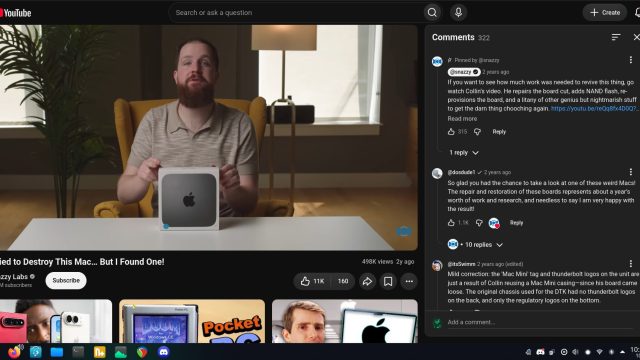The height and width of the screenshot is (360, 640).
Task: Dislike the video showing 160
Action: 342,281
